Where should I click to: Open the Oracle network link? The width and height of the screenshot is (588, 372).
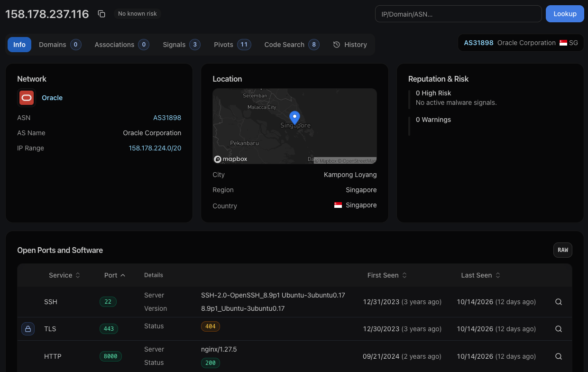[x=52, y=98]
